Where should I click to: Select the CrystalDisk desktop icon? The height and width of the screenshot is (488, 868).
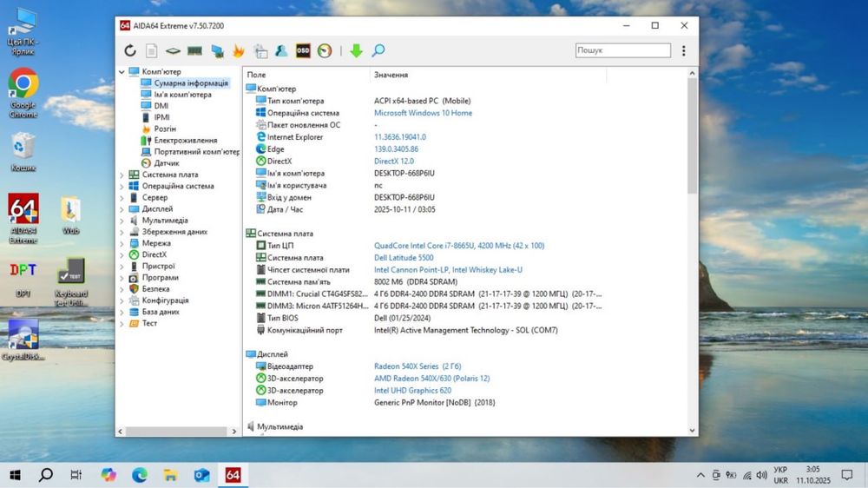point(23,340)
